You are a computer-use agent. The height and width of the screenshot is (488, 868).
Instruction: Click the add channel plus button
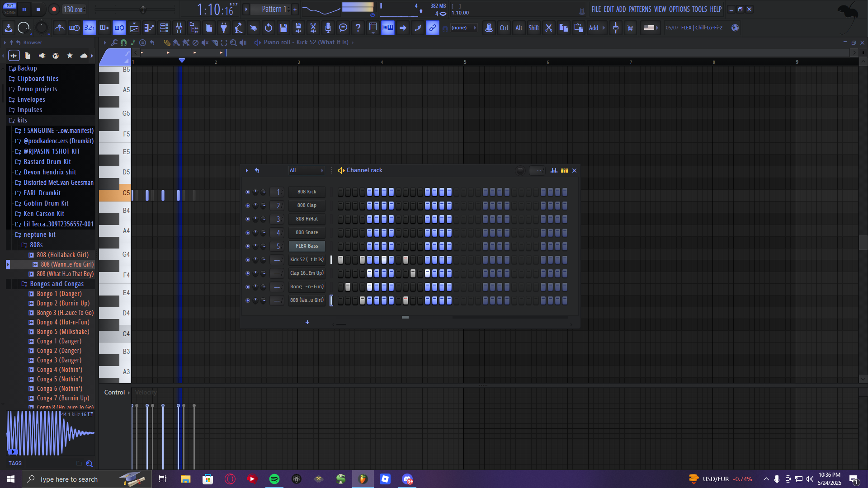pos(307,322)
